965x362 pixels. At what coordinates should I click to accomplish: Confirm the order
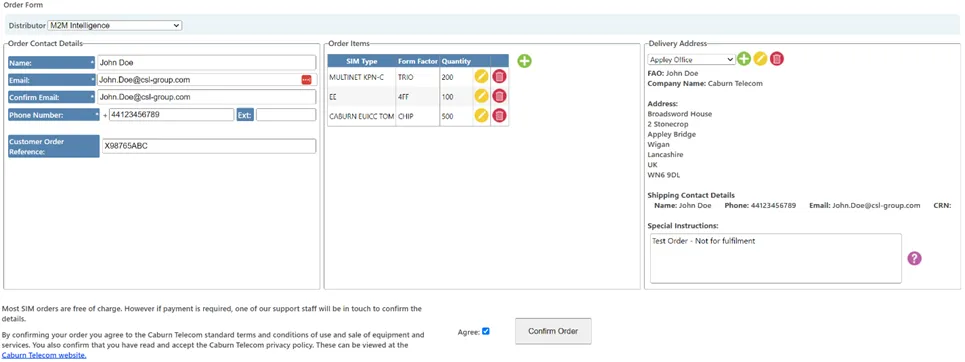pos(553,331)
